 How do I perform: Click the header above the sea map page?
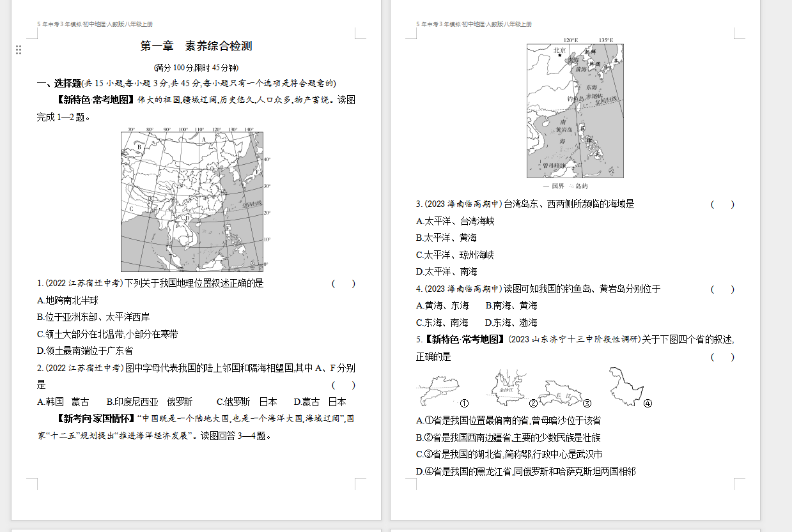coord(474,24)
